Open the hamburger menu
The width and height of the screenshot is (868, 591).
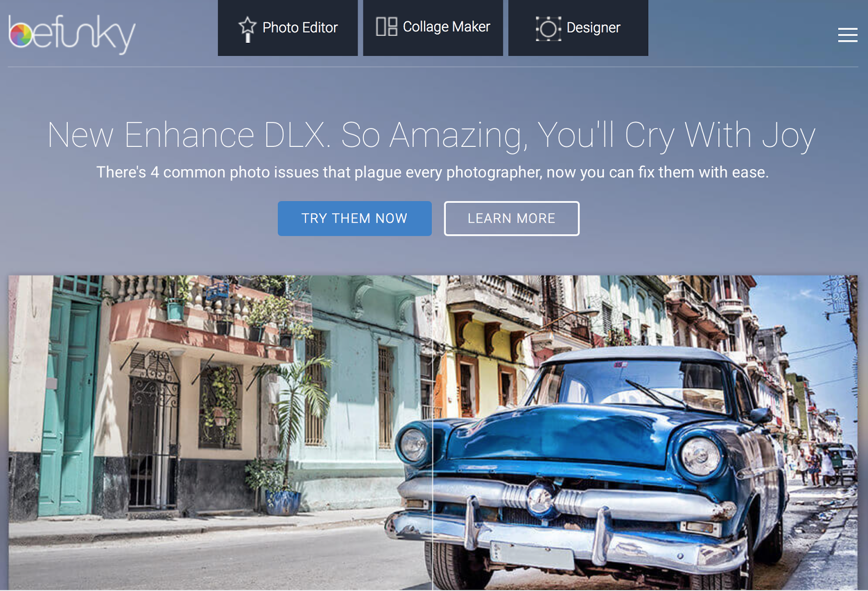(847, 35)
